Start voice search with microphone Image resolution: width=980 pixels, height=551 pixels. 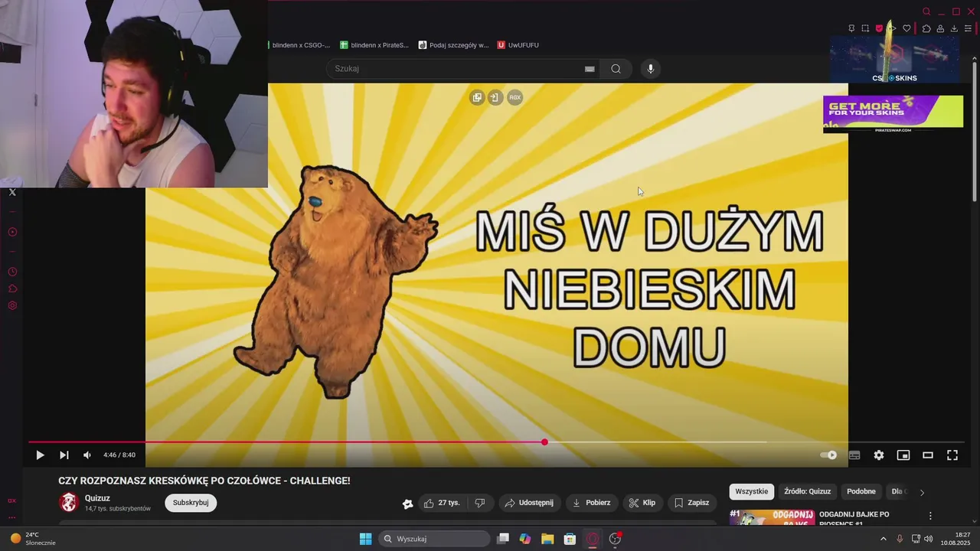tap(651, 69)
